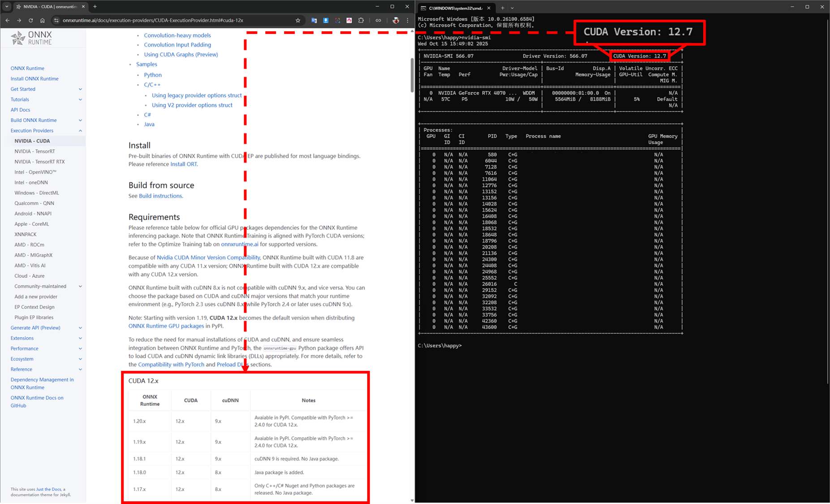Reload the ONNX Runtime page

pyautogui.click(x=30, y=20)
